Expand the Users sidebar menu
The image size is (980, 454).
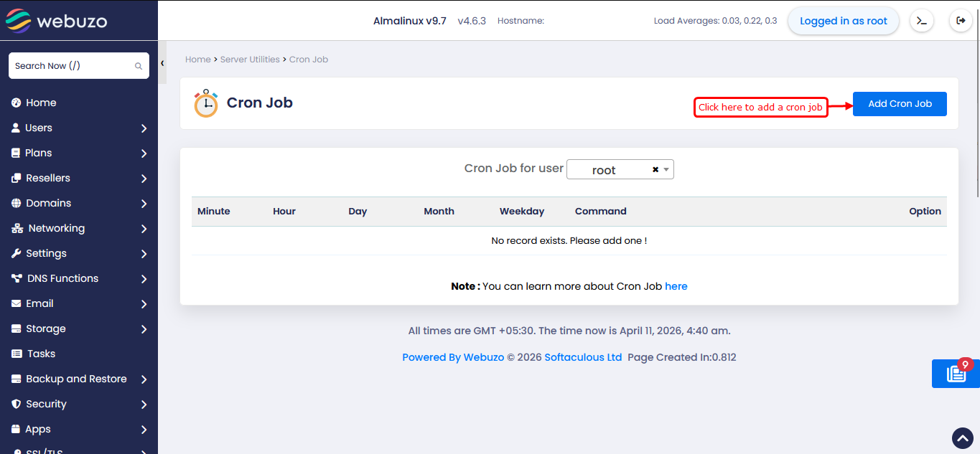point(78,128)
